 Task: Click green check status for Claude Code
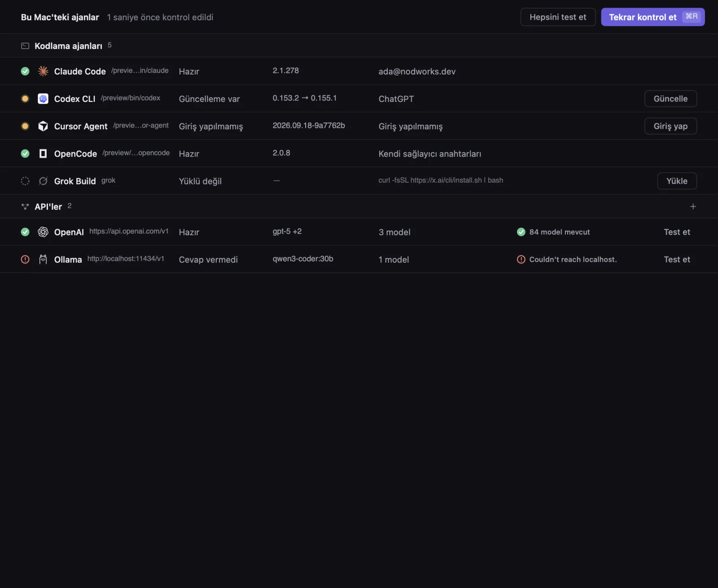25,71
